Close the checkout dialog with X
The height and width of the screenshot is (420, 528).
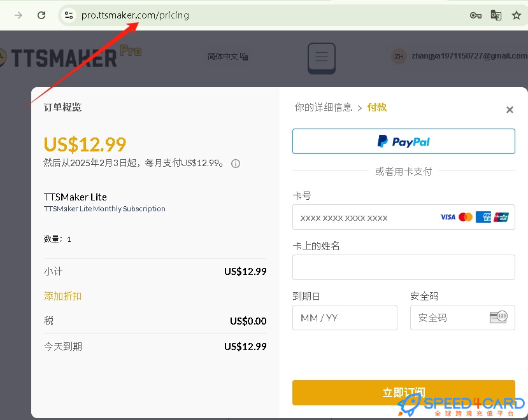510,109
